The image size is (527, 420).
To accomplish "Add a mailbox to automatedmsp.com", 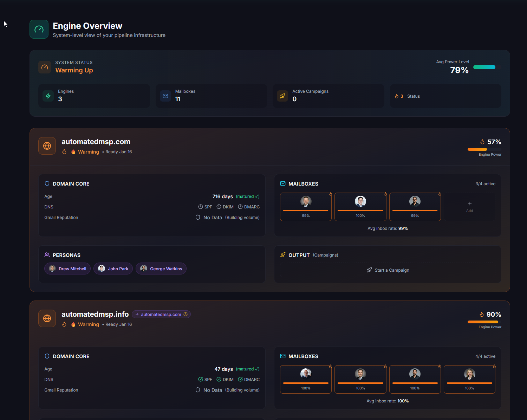I will coord(469,207).
